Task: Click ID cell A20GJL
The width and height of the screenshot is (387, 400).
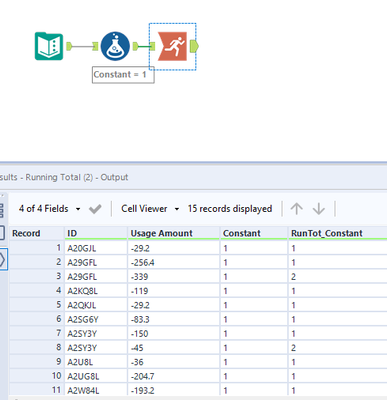Action: pos(96,248)
